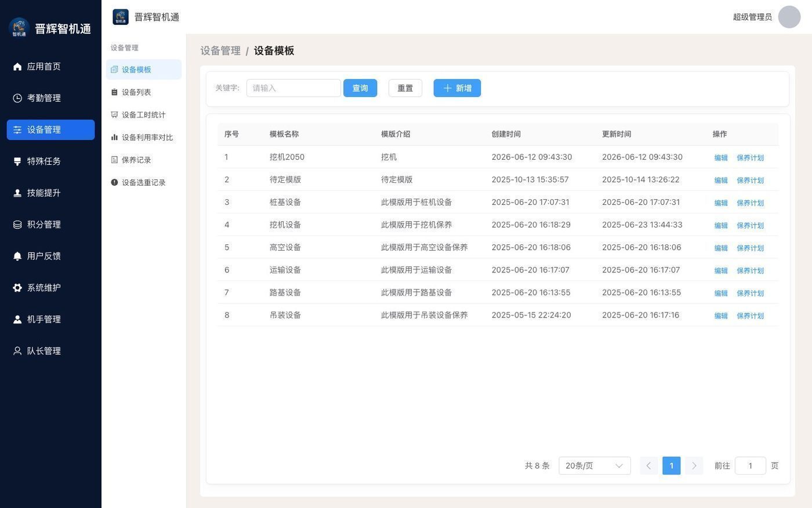Click 编辑 for 高空设备 row
The height and width of the screenshot is (508, 812).
coord(721,248)
